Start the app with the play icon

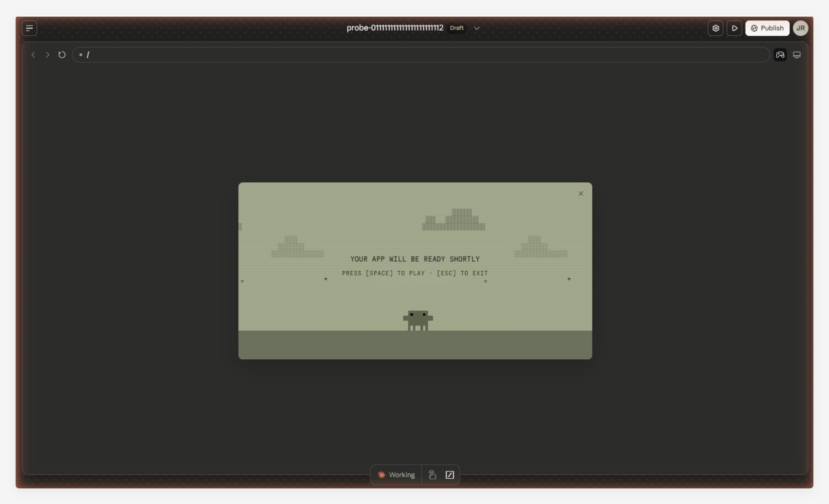pyautogui.click(x=735, y=28)
